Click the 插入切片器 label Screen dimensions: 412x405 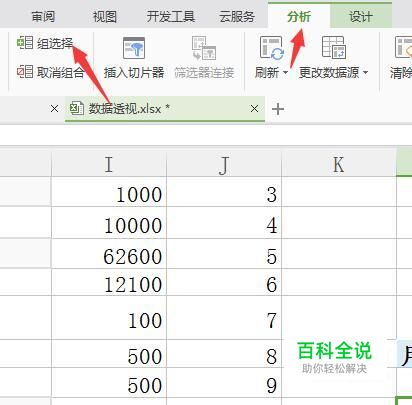pyautogui.click(x=134, y=72)
